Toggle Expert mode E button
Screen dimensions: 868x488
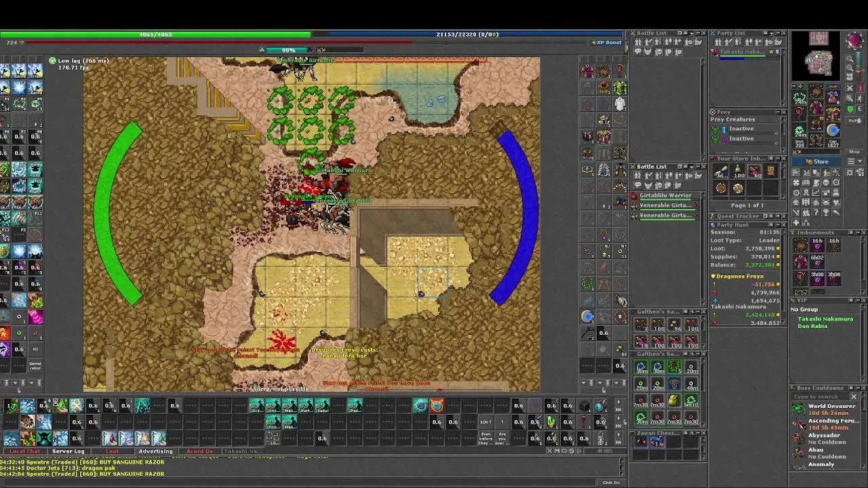tap(859, 109)
